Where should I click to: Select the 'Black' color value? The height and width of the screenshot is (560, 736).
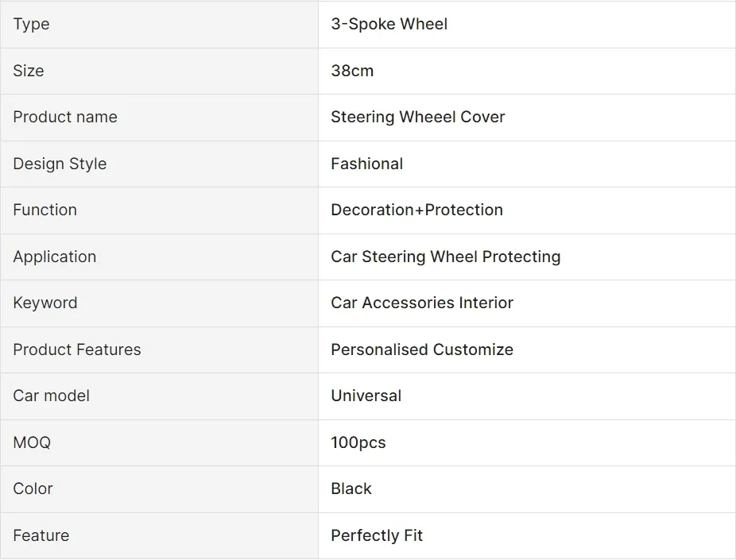pos(351,489)
